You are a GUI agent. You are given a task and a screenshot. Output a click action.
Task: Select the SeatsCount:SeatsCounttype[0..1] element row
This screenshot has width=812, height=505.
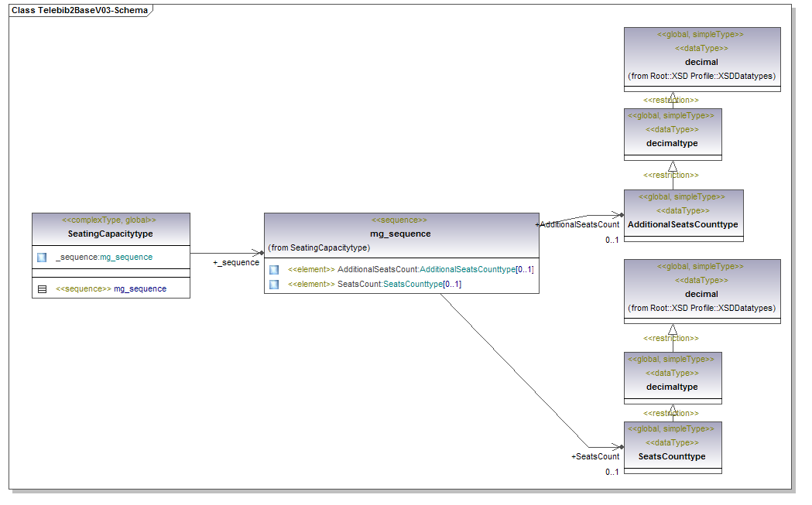coord(399,285)
